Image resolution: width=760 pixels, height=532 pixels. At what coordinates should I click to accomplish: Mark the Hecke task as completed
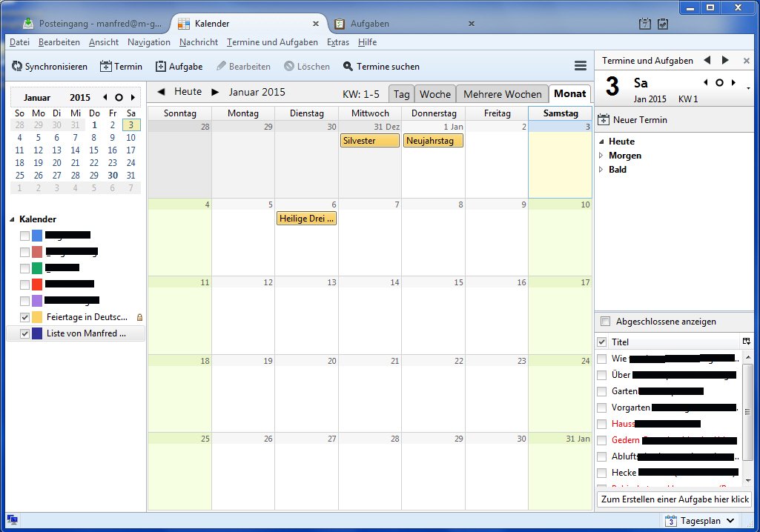click(601, 473)
